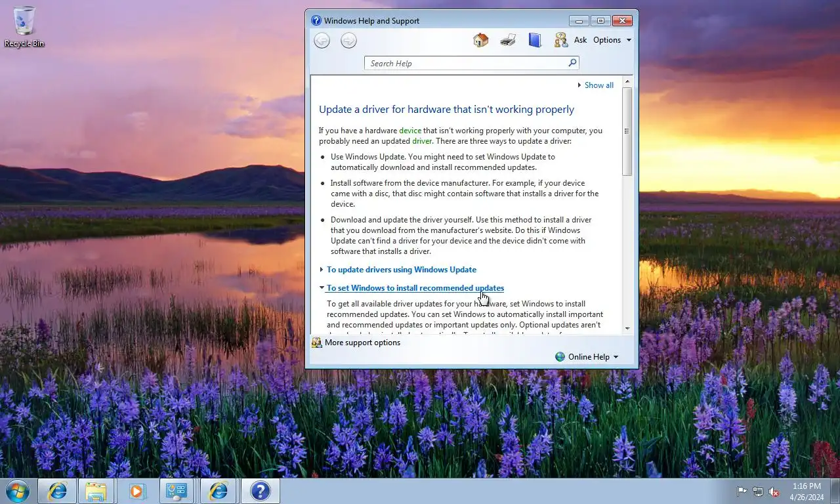This screenshot has height=504, width=840.
Task: Open network status tray icon
Action: (x=758, y=492)
